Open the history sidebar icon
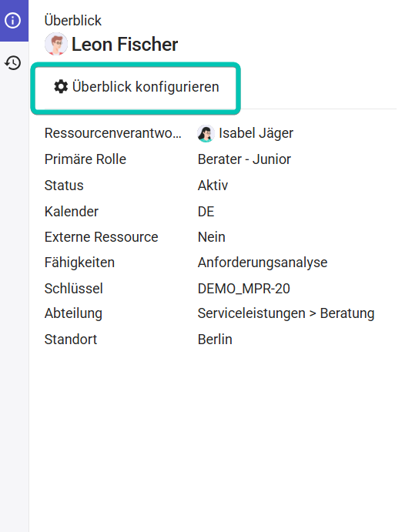The height and width of the screenshot is (532, 412). click(13, 63)
